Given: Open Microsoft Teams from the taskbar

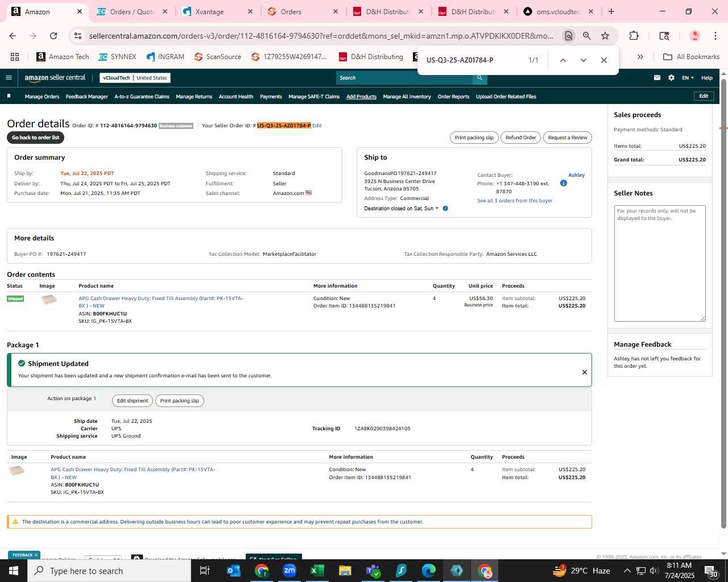Looking at the screenshot, I should point(373,571).
